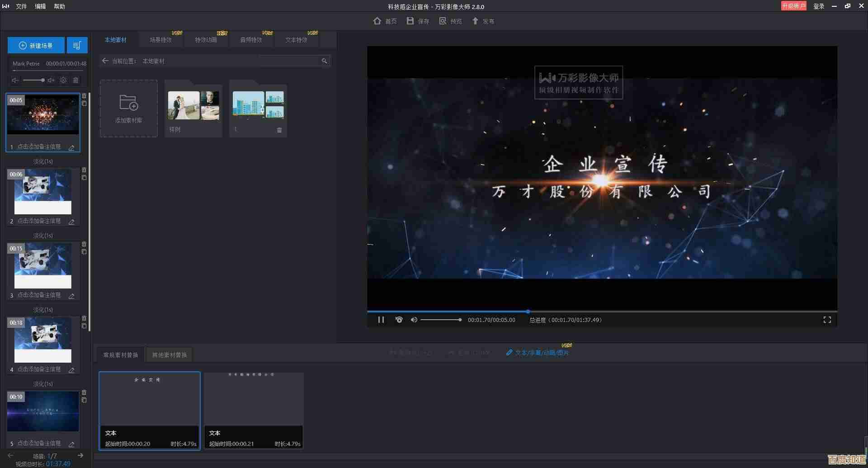Mute the preview player speaker icon

tap(414, 320)
